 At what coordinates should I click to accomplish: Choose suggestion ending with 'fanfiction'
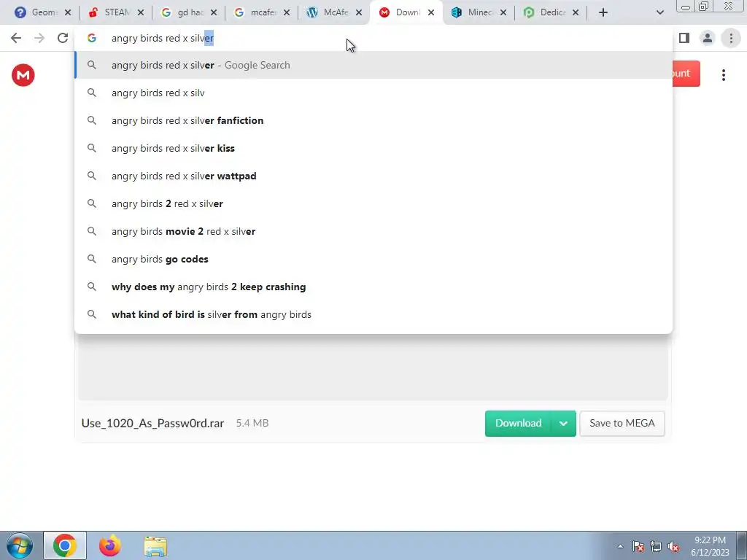coord(374,120)
